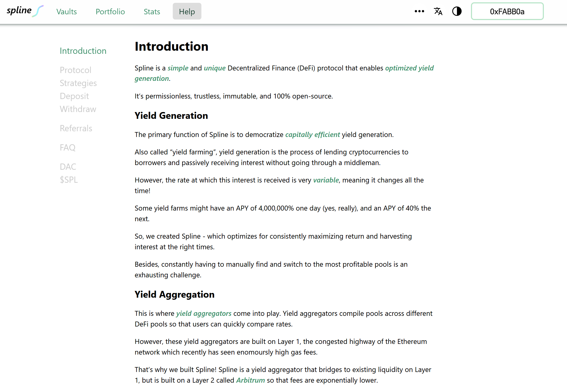The height and width of the screenshot is (392, 567).
Task: Select the Stats navigation item
Action: [x=152, y=12]
